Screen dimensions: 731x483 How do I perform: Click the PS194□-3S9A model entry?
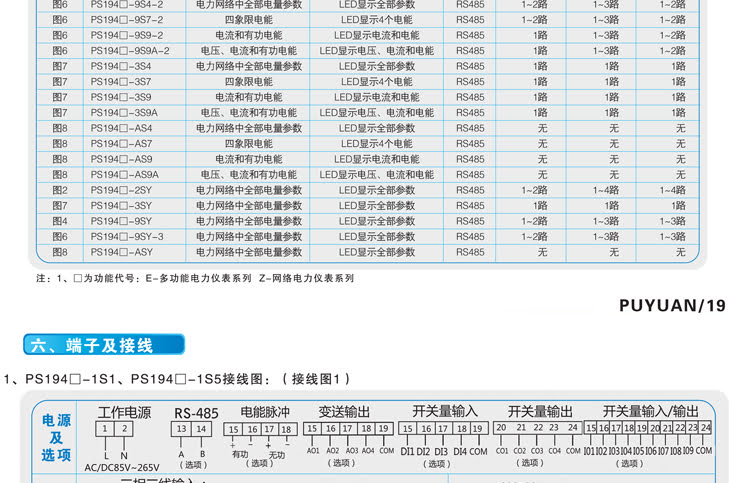[x=124, y=113]
